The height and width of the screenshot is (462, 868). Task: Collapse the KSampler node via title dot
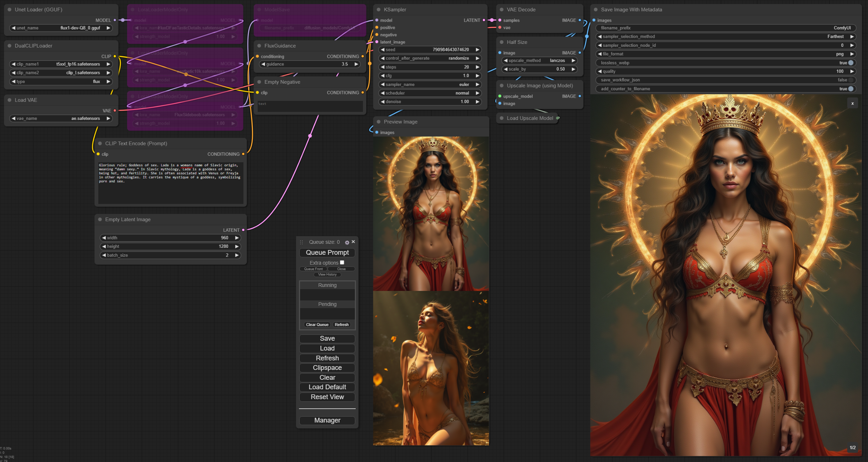[379, 10]
